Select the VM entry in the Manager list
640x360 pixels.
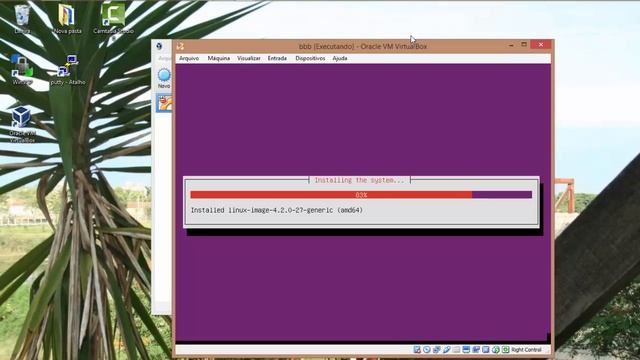tap(164, 103)
